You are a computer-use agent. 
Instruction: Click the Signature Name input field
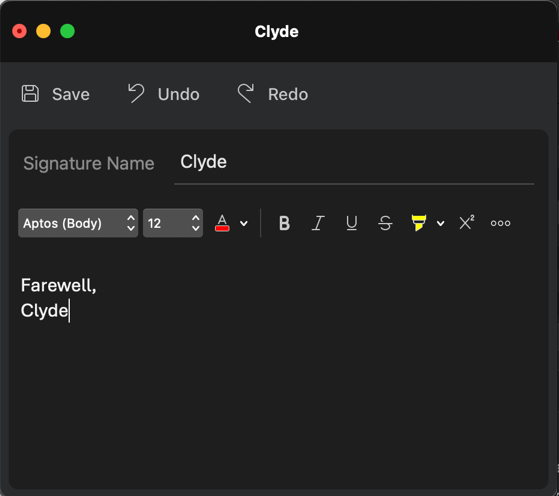[354, 163]
